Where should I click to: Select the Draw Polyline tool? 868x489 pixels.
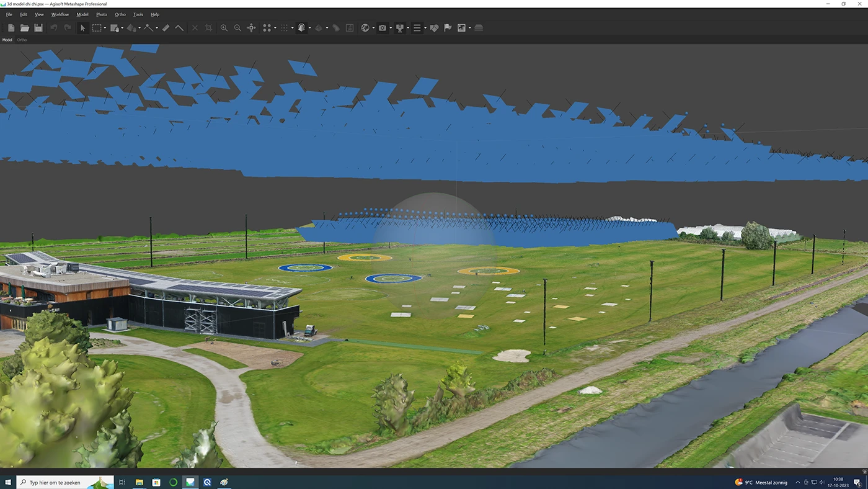point(149,28)
